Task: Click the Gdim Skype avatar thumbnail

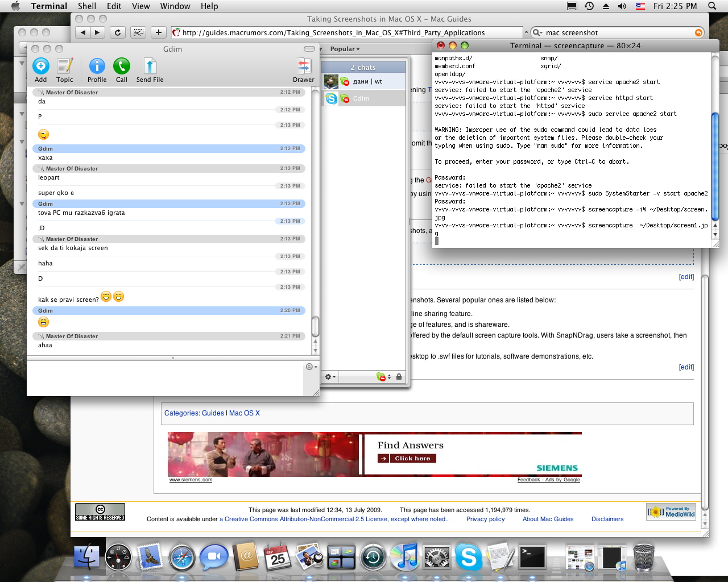Action: point(331,98)
